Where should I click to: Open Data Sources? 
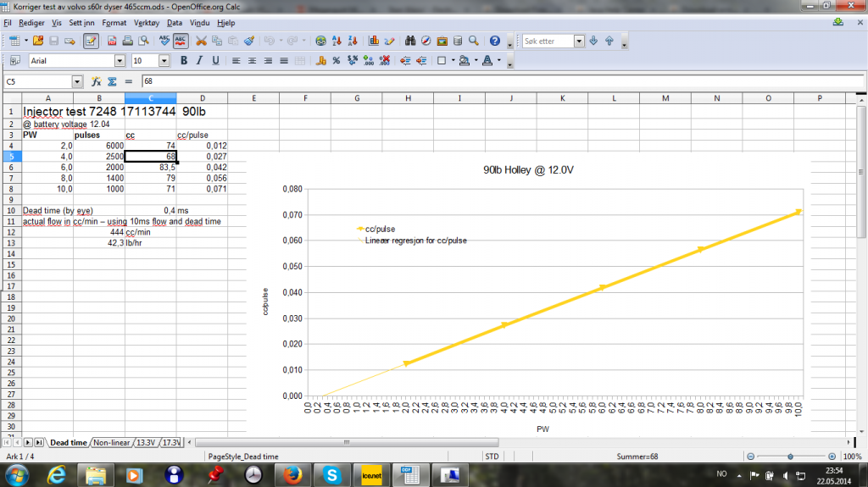[x=458, y=41]
